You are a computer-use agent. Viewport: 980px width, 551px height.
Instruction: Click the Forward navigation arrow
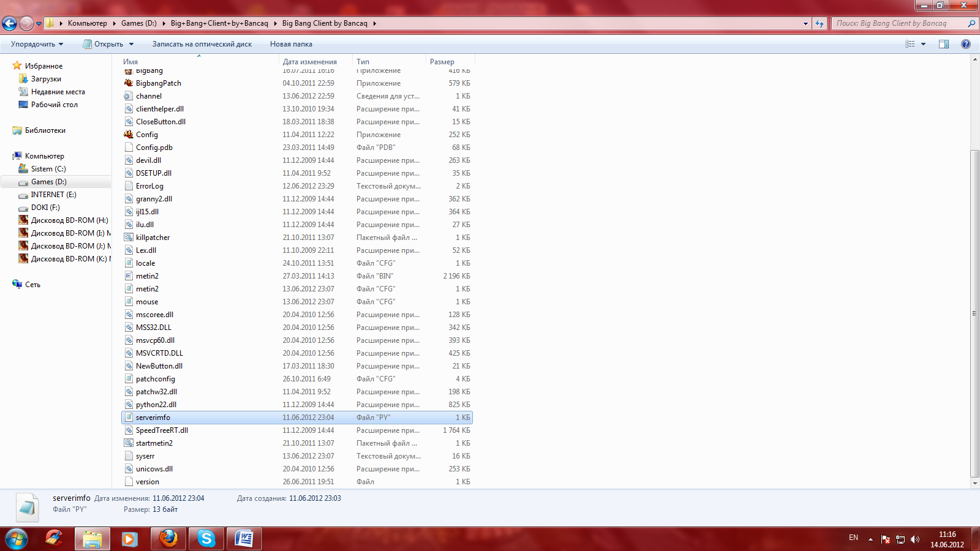[26, 23]
